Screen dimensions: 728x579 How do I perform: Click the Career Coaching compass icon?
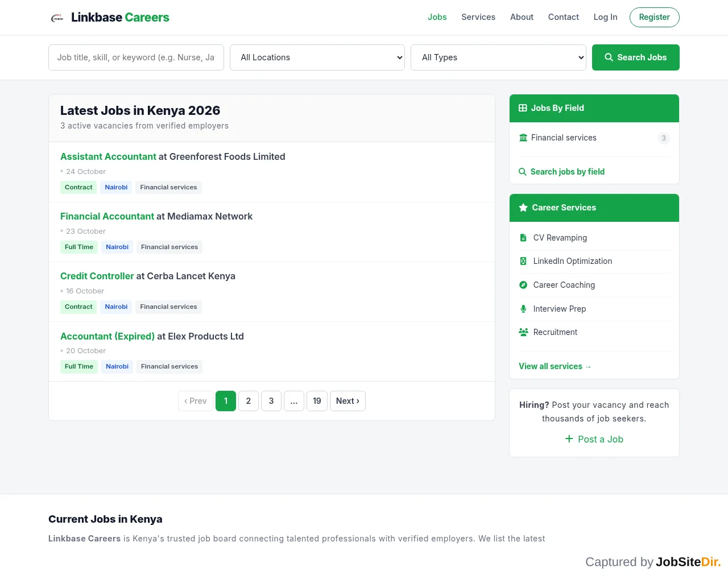tap(523, 285)
